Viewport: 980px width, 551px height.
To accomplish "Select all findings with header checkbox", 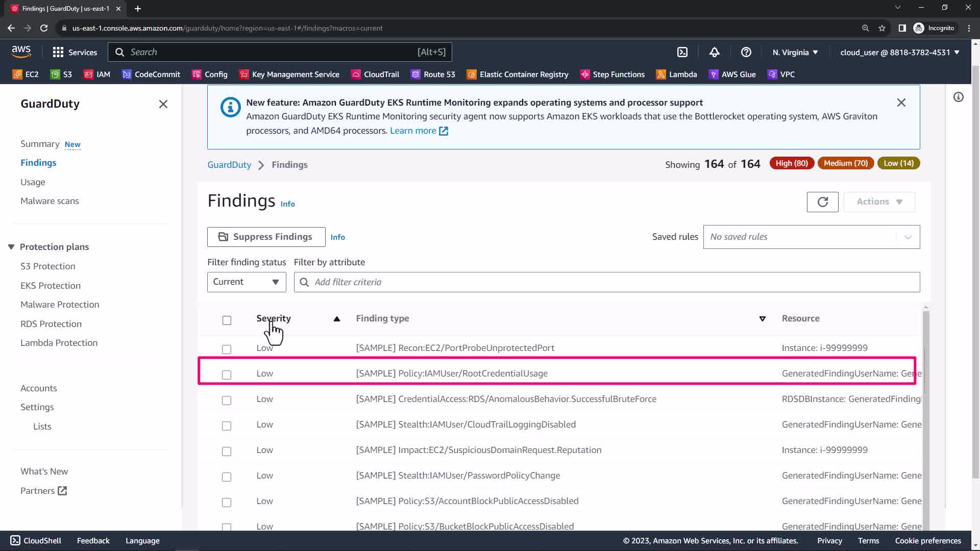I will pos(227,320).
